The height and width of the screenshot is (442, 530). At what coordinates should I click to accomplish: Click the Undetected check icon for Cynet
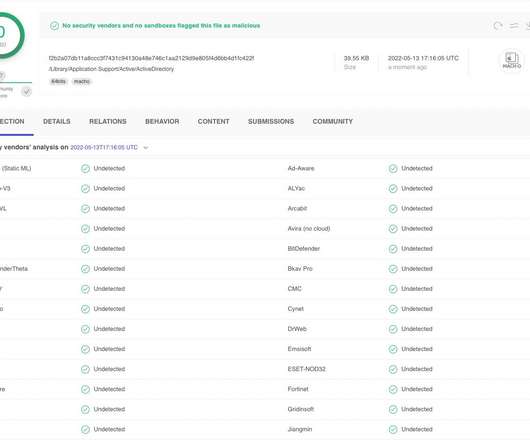(x=393, y=309)
